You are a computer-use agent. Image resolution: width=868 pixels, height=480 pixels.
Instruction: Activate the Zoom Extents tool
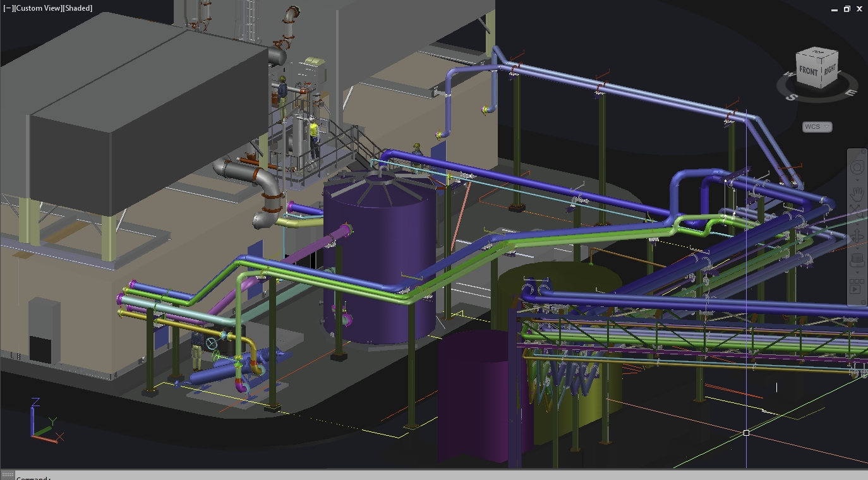(x=857, y=212)
